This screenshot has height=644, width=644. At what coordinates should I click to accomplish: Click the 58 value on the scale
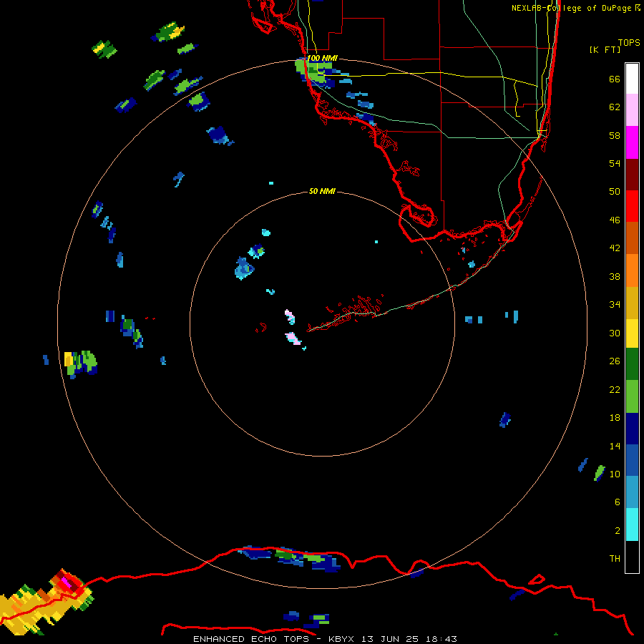click(615, 135)
